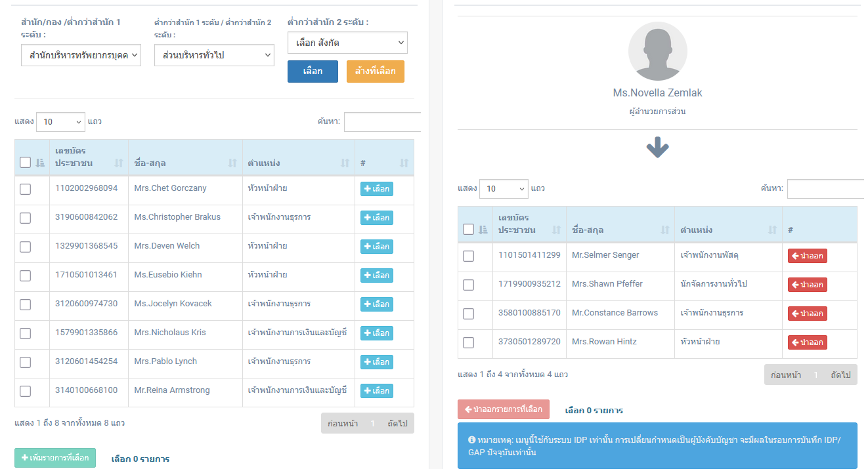Click ผู้อำนวยการส่วน title under Novella Zemlak

tap(658, 112)
